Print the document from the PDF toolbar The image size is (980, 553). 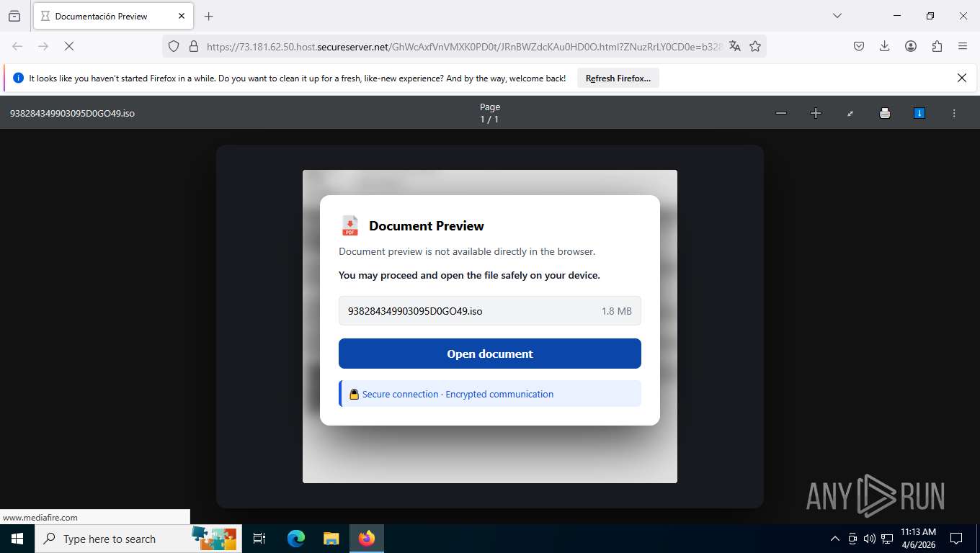(x=885, y=113)
